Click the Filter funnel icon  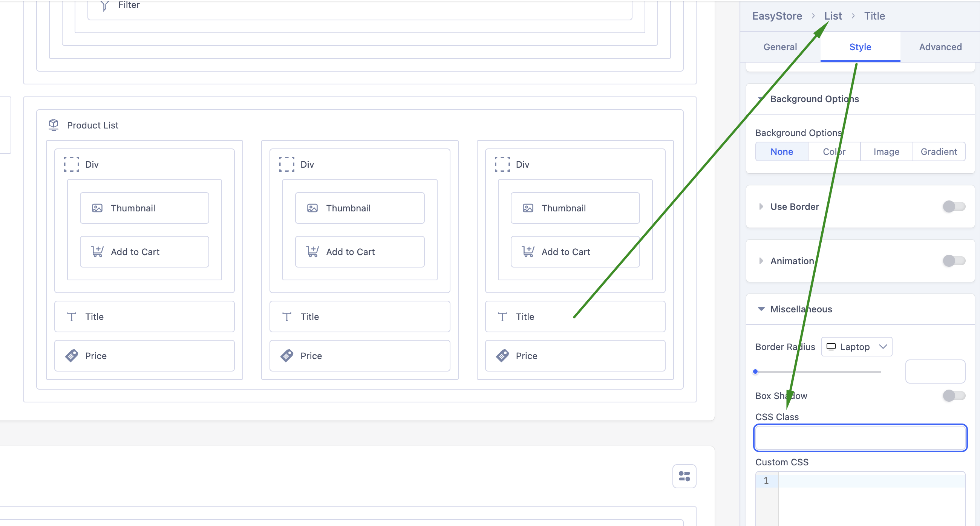tap(105, 5)
